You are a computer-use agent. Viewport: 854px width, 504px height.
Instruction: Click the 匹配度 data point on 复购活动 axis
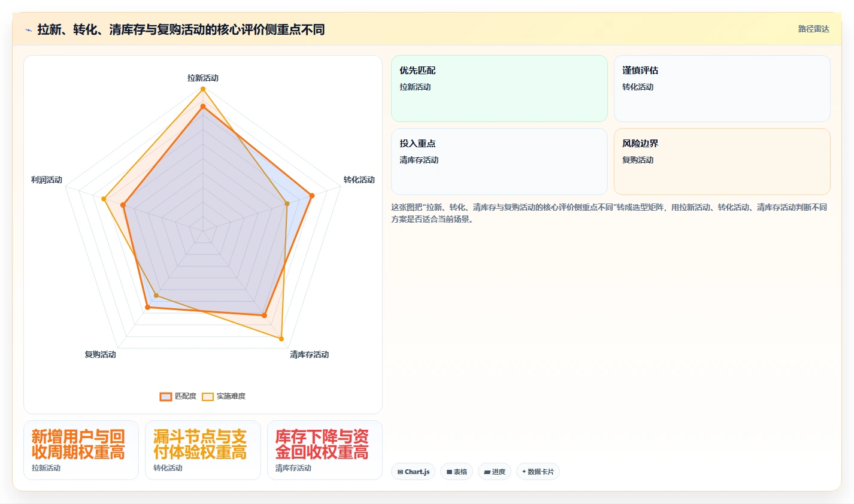[147, 308]
